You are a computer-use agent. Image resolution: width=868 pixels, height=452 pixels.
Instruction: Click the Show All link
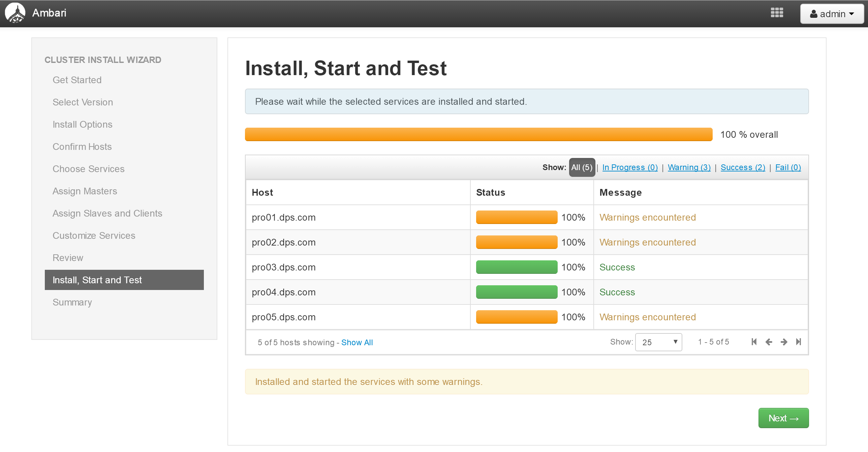pyautogui.click(x=357, y=343)
